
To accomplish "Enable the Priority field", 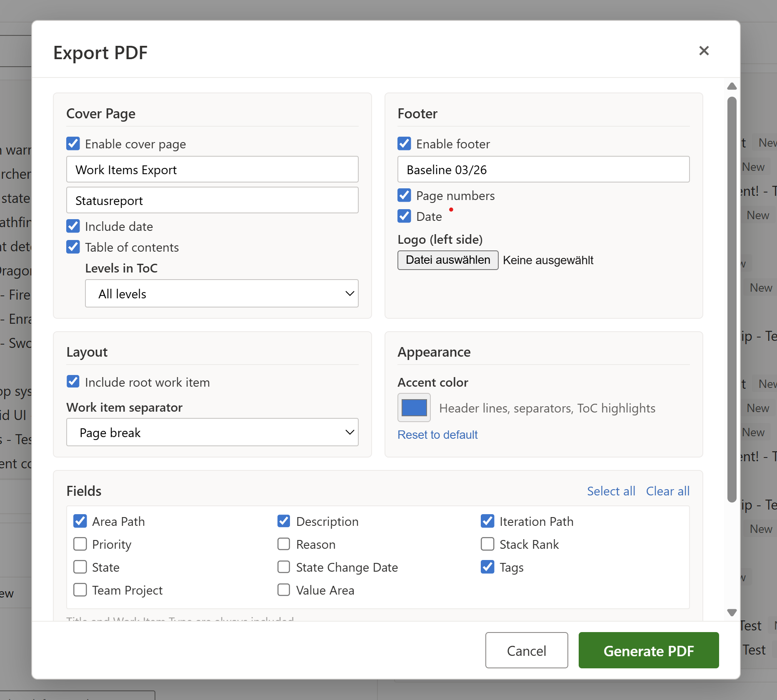I will click(x=80, y=544).
